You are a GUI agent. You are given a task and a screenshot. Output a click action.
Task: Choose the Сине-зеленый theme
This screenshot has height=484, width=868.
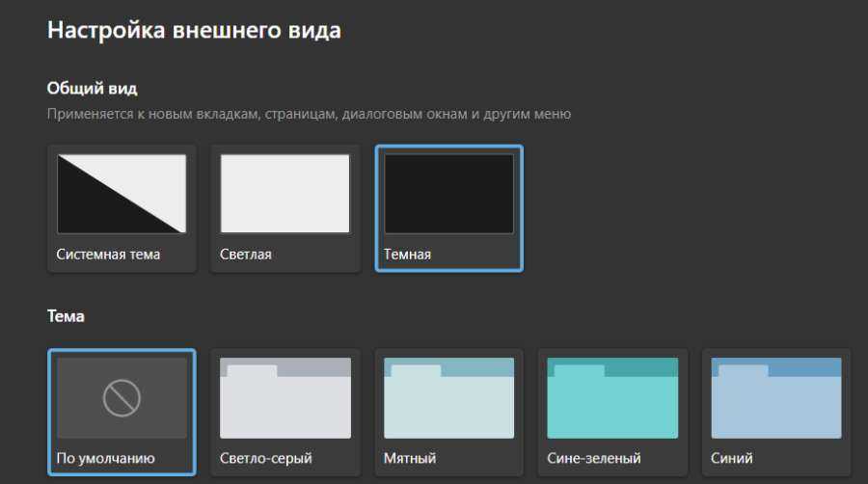[x=612, y=412]
